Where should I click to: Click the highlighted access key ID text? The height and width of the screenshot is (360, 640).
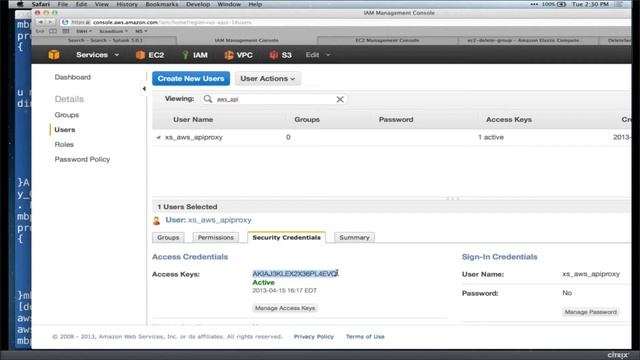click(295, 273)
